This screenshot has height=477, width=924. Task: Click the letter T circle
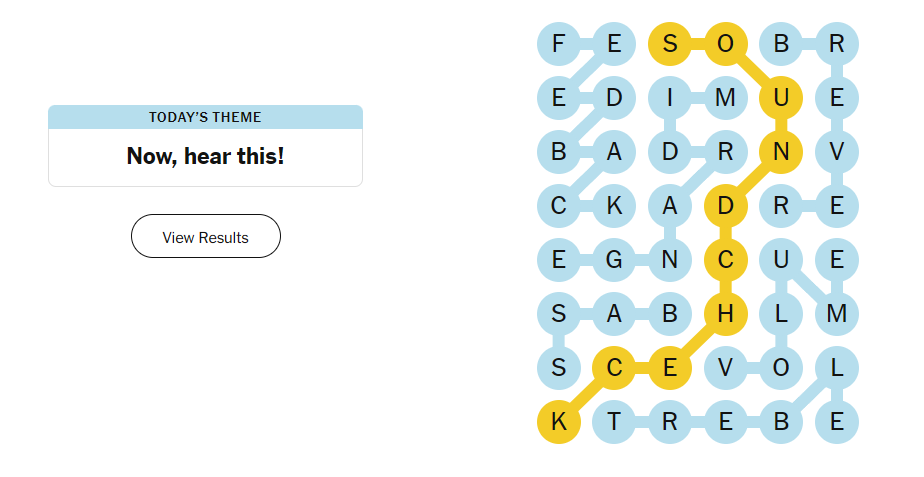pos(614,422)
